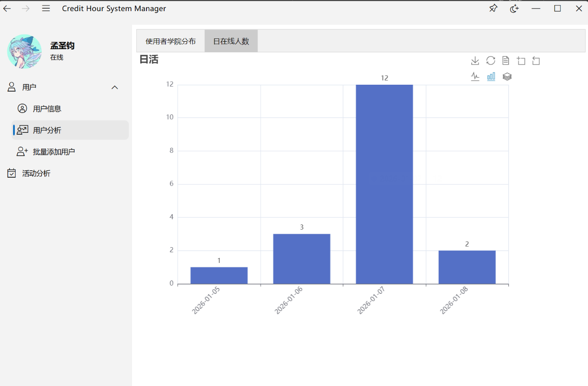Toggle dark mode moon icon
The height and width of the screenshot is (386, 588).
(x=514, y=8)
